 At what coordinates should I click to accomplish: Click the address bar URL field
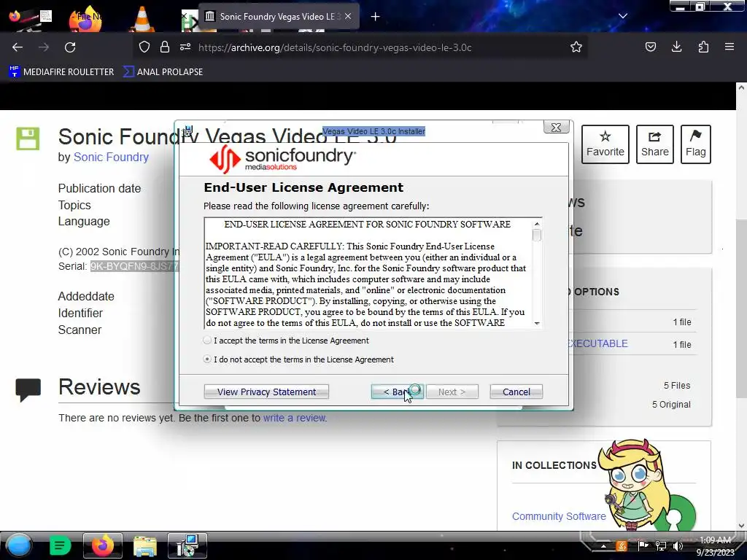point(334,47)
